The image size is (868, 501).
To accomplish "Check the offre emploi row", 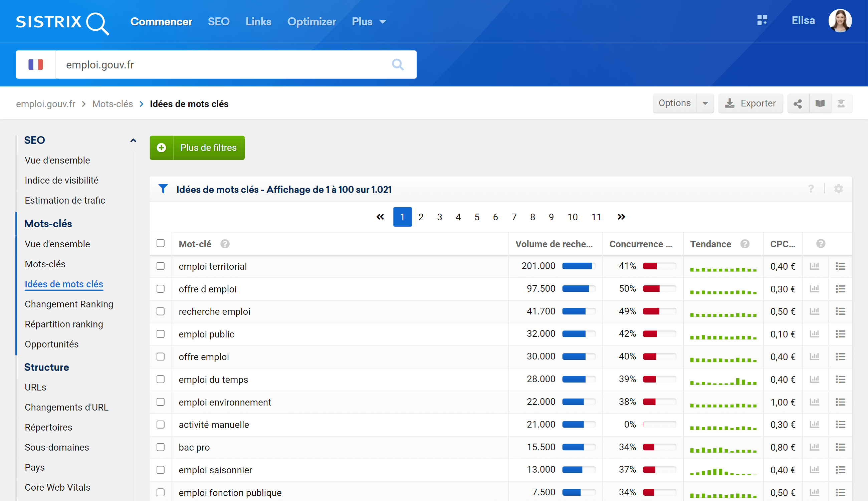I will [x=160, y=357].
